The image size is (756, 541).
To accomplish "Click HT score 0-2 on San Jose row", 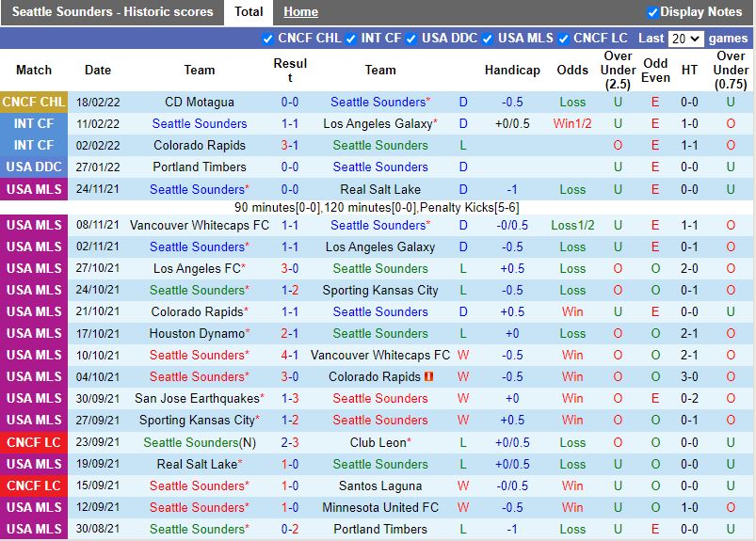I will [x=689, y=398].
